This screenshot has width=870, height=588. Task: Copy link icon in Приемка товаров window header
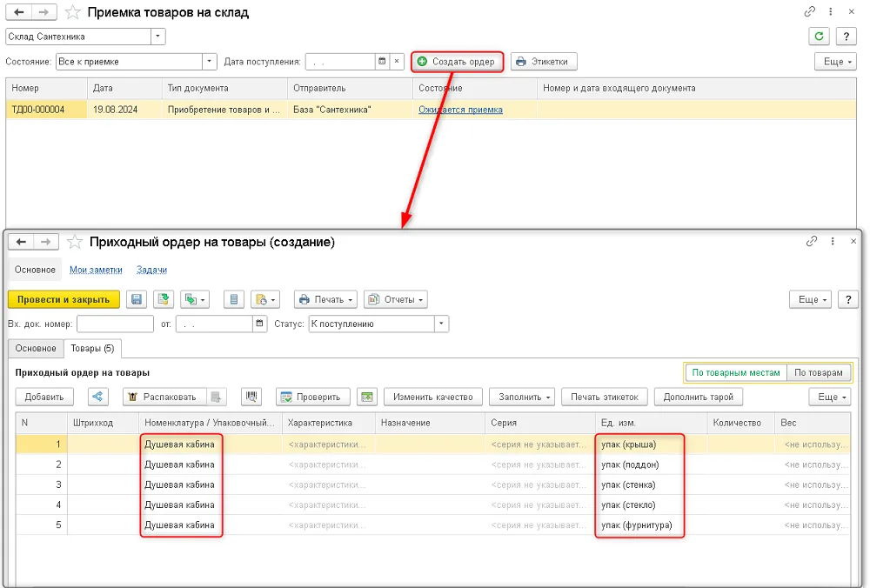[x=809, y=11]
